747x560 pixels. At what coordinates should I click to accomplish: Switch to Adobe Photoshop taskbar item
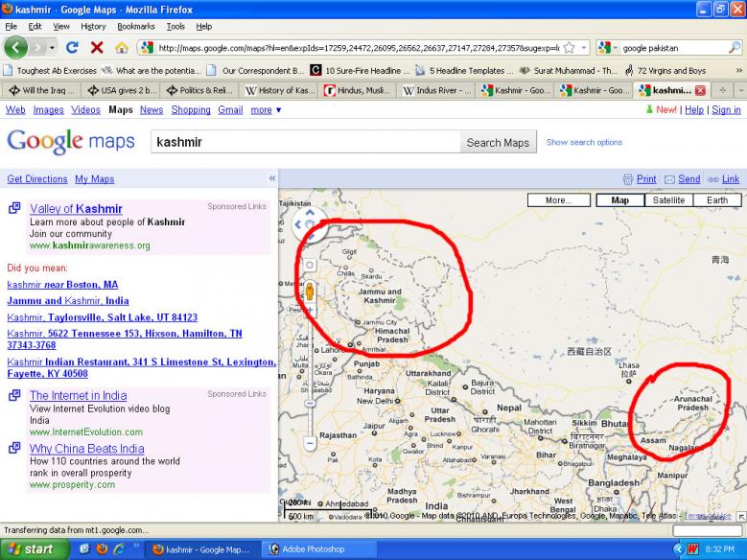tap(318, 549)
